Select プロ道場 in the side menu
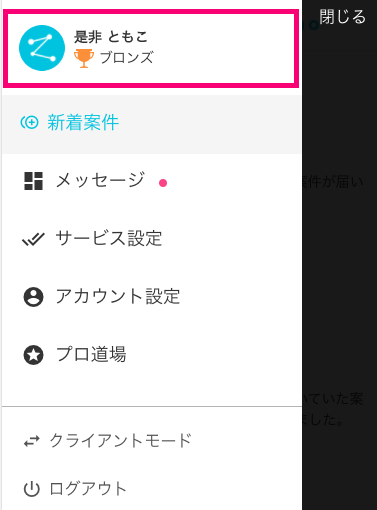The height and width of the screenshot is (510, 377). point(152,354)
